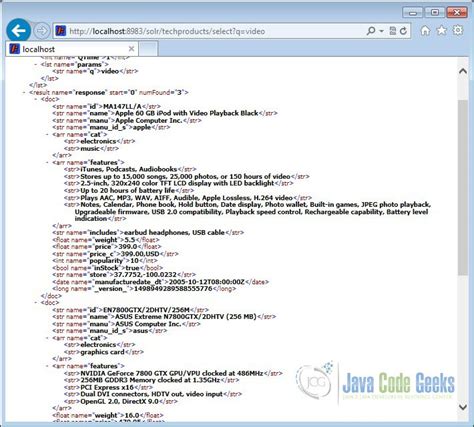Open the Home page icon
This screenshot has width=474, height=427.
pos(425,31)
